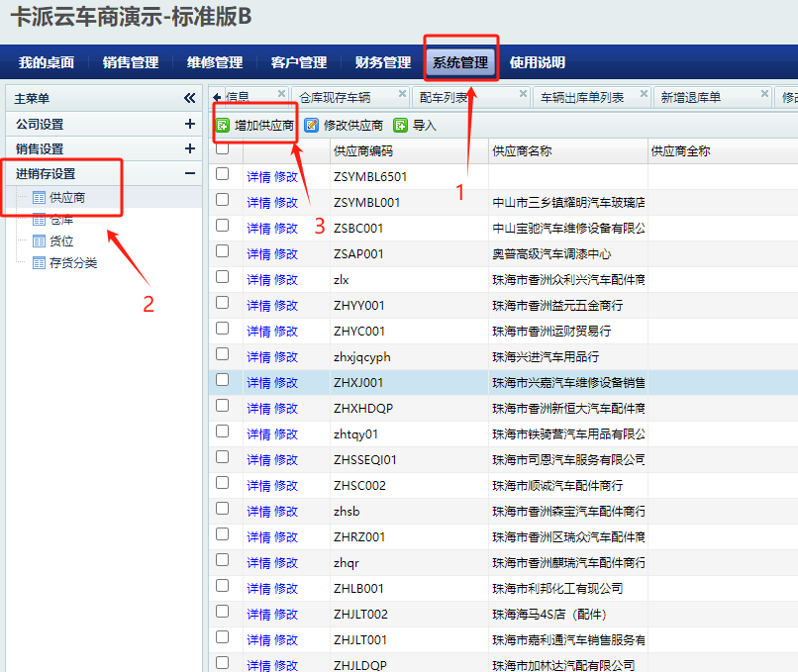Switch to the 车辆出库单列表 tab

(x=581, y=97)
